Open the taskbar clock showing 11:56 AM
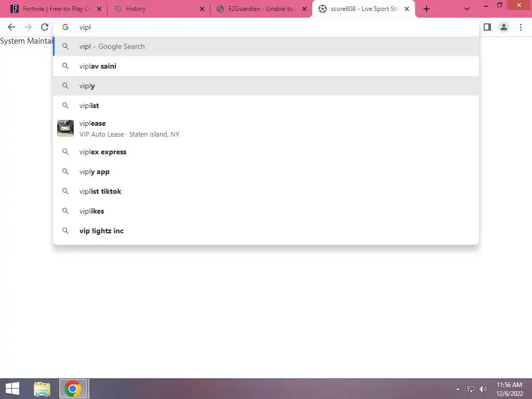 [509, 389]
